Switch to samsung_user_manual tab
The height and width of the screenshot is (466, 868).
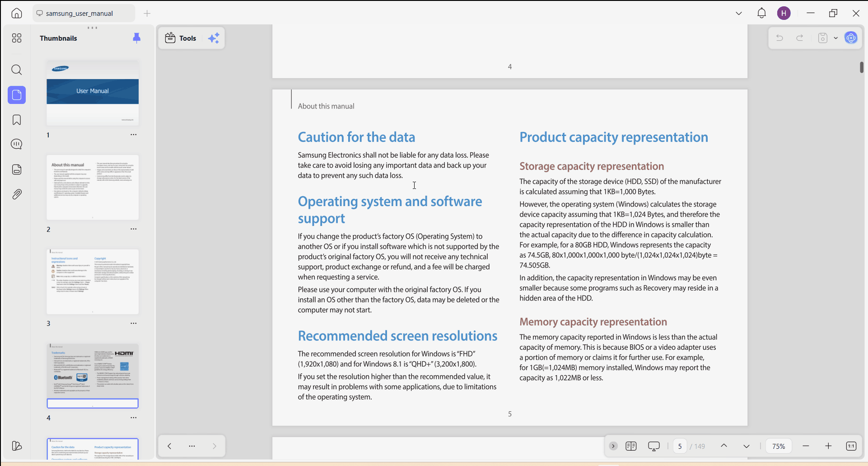(x=84, y=13)
